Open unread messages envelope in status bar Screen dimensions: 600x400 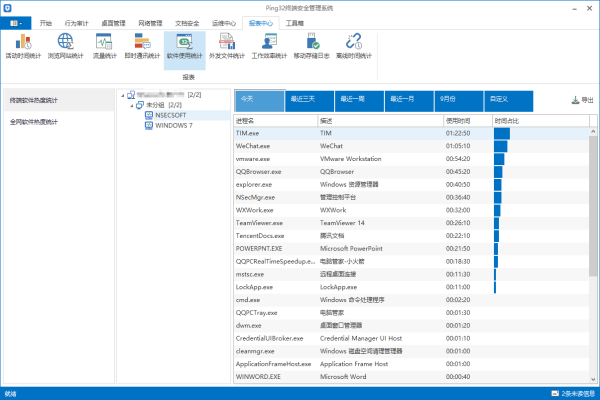coord(555,393)
